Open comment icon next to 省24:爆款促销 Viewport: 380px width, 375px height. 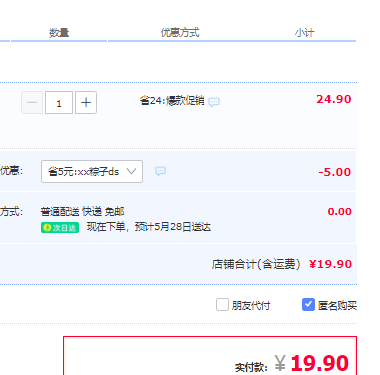pyautogui.click(x=214, y=101)
